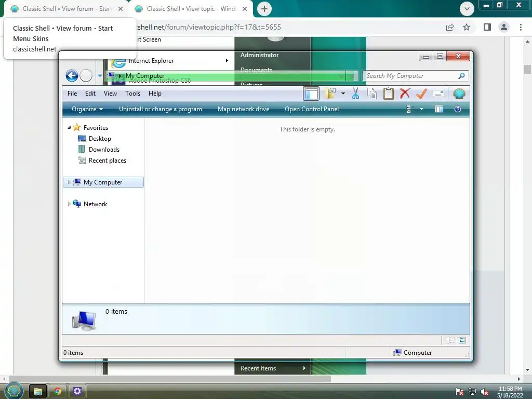Open the settings gear taskbar icon
Image resolution: width=532 pixels, height=399 pixels.
(x=77, y=392)
